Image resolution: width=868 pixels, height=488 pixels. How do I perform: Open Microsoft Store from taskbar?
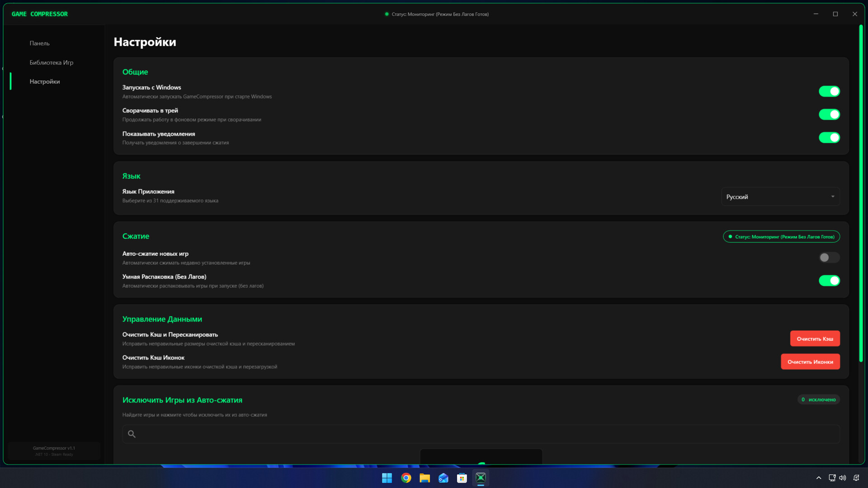point(462,478)
